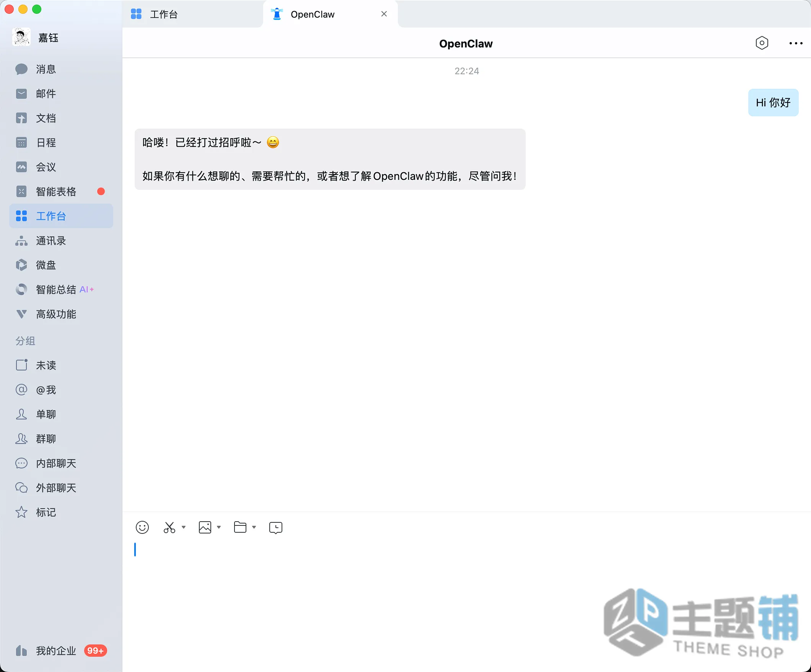Screen dimensions: 811x672
Task: Click the file folder icon
Action: point(240,527)
